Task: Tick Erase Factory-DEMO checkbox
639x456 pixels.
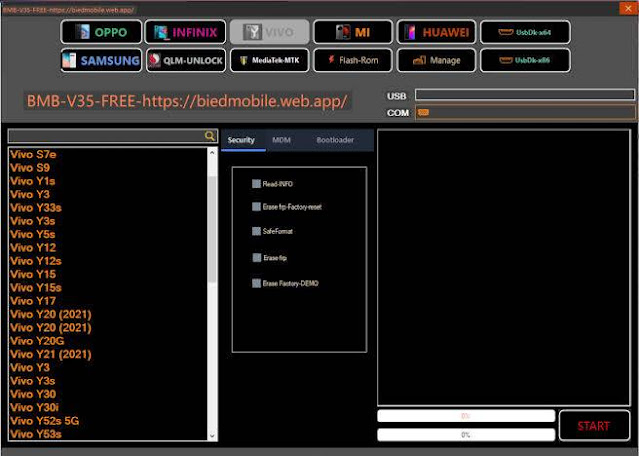Action: [256, 283]
